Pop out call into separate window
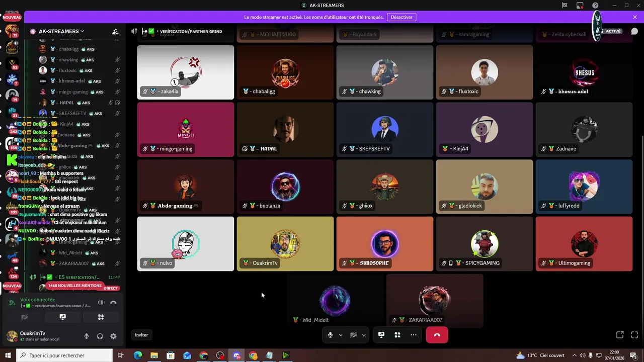Screen dimensions: 644x362 (620, 335)
